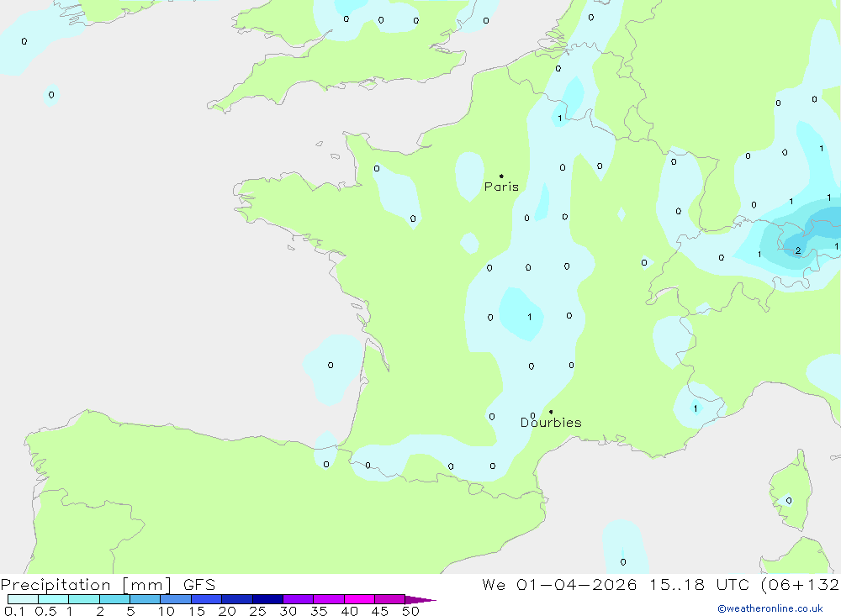Screen dimensions: 841x616
Task: Pick the 0.1–0.5 mm legend swatch
Action: tap(23, 599)
